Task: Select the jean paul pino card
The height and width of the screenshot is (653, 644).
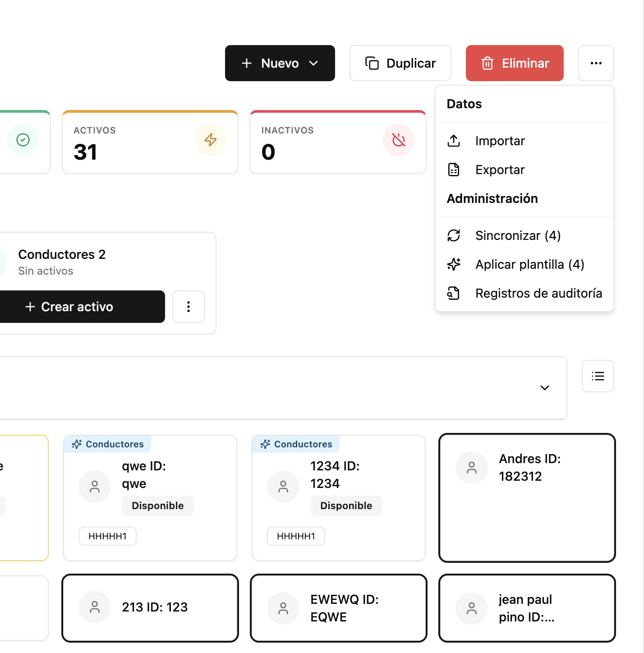Action: click(x=527, y=608)
